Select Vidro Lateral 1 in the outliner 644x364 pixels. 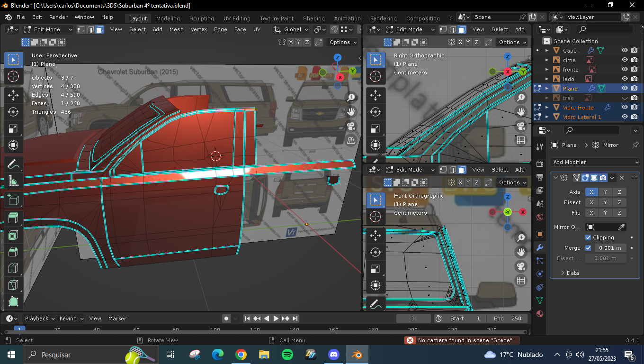click(x=581, y=117)
